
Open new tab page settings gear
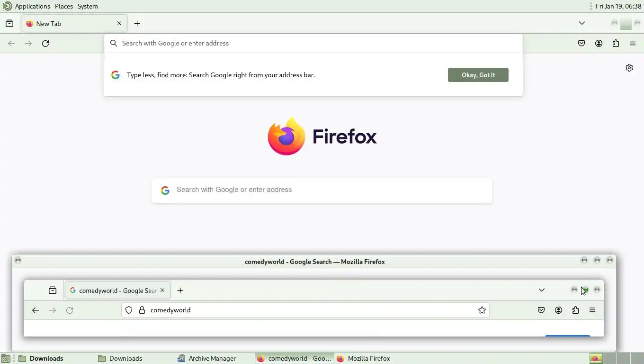[629, 68]
